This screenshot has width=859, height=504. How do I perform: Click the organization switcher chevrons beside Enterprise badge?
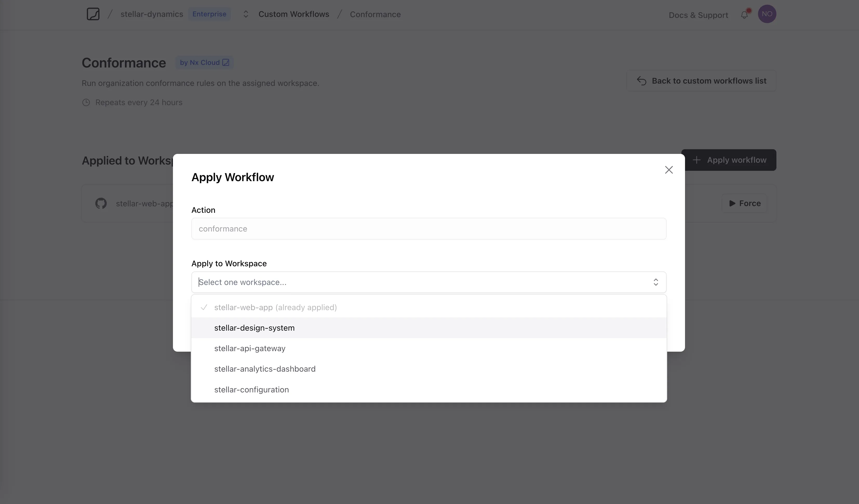coord(246,14)
